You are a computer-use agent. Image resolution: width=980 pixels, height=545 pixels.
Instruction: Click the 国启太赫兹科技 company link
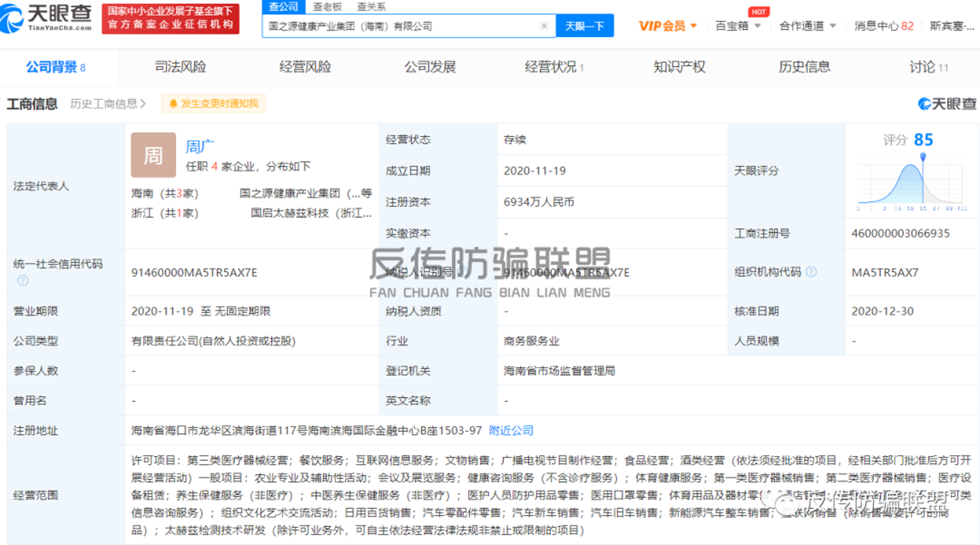[311, 213]
